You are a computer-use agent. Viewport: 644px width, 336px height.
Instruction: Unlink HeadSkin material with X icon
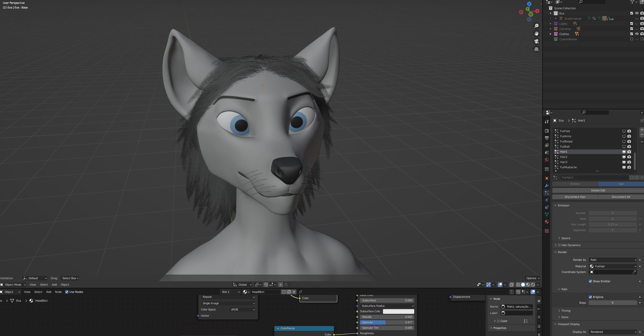(294, 292)
